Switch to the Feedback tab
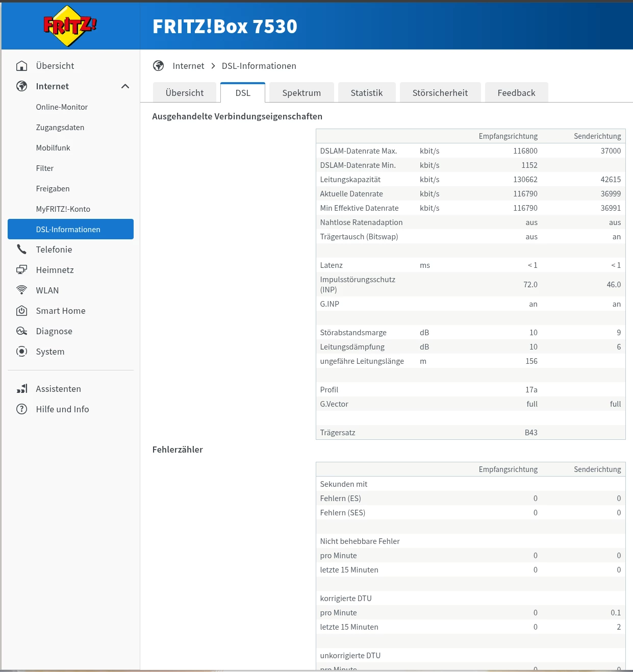 pos(517,92)
